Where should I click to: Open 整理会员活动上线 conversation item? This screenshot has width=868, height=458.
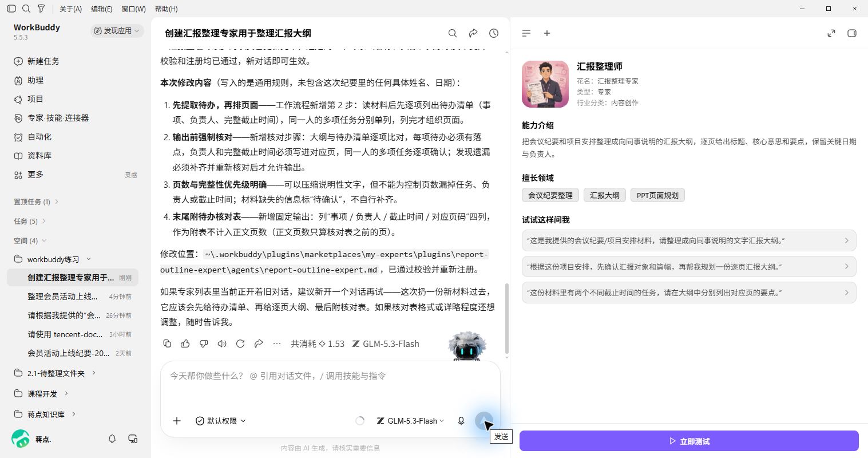[x=73, y=297]
